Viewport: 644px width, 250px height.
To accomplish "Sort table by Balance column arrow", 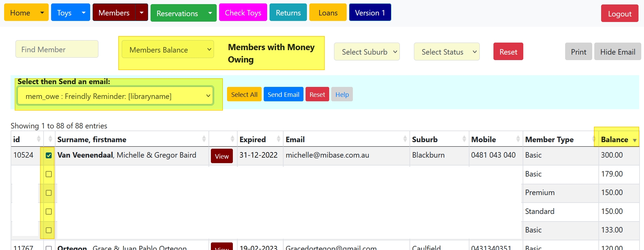I will click(634, 140).
